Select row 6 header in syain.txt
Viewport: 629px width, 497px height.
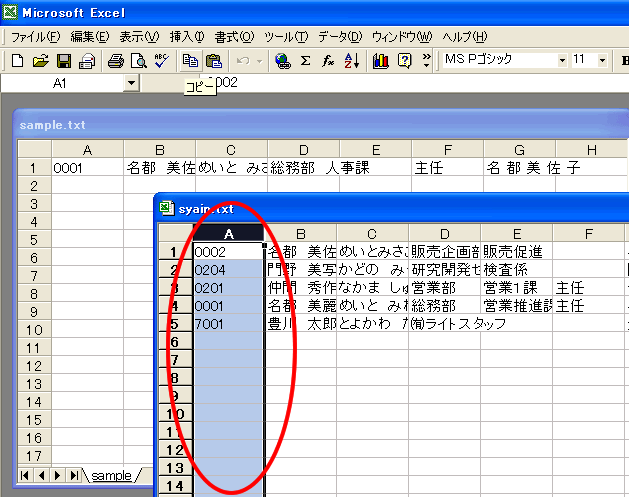click(x=175, y=342)
